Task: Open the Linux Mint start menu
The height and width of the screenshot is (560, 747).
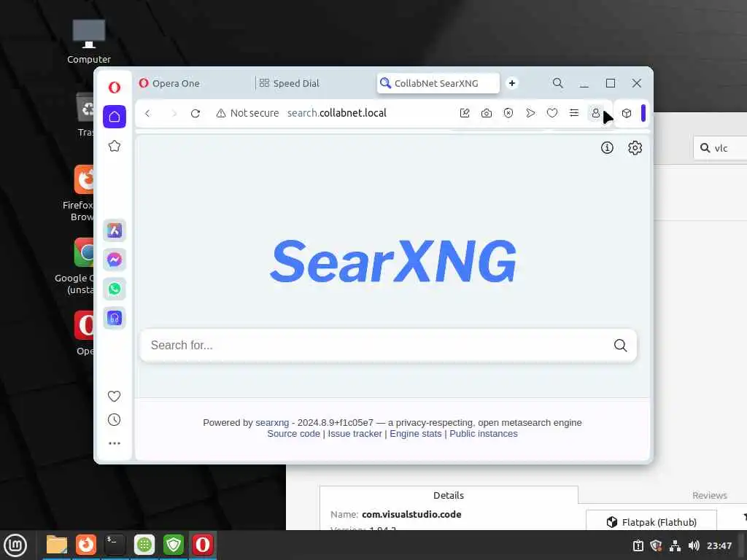Action: [x=16, y=545]
